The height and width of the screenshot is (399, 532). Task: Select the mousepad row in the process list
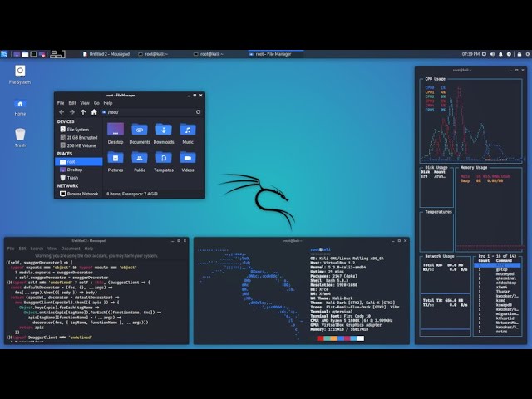coord(497,274)
